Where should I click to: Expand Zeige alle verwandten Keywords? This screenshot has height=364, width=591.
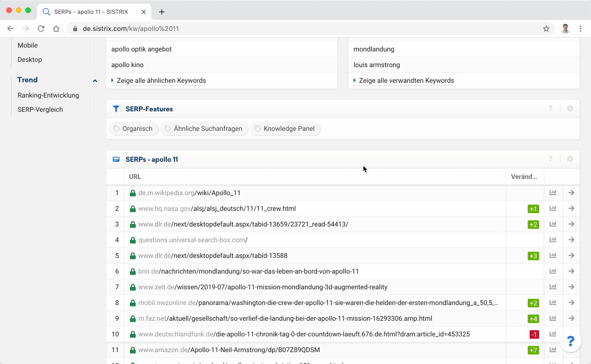pyautogui.click(x=406, y=80)
